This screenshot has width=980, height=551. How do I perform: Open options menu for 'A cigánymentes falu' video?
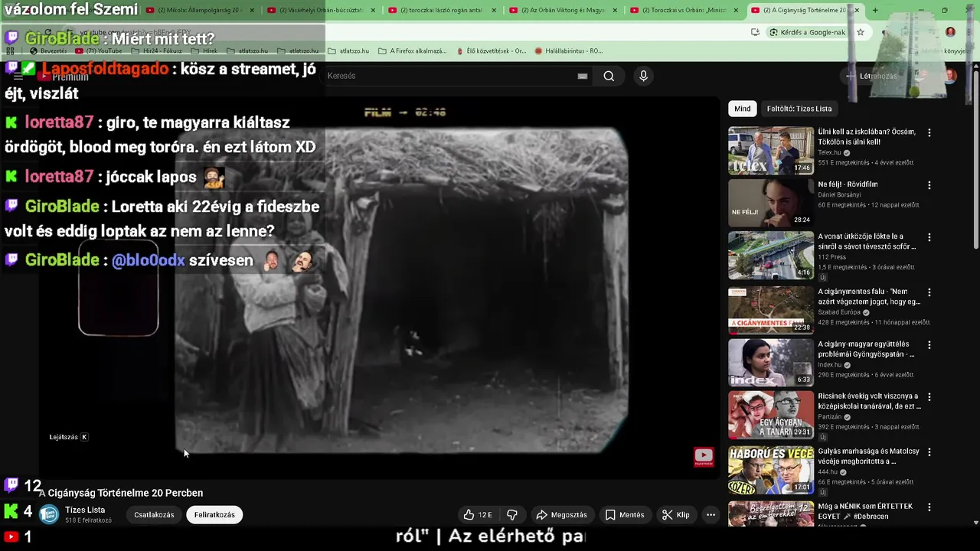929,292
